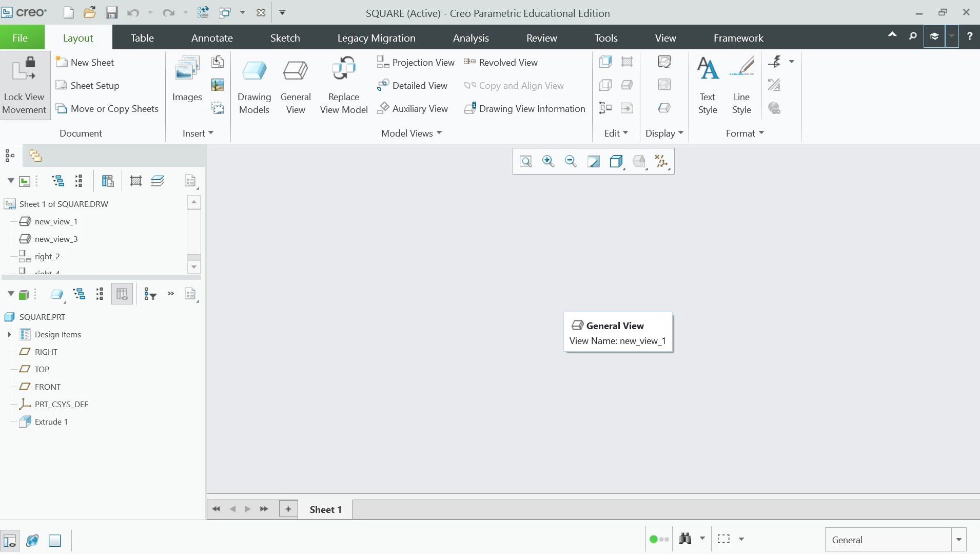Switch to the Annotate tab
This screenshot has width=980, height=554.
212,37
